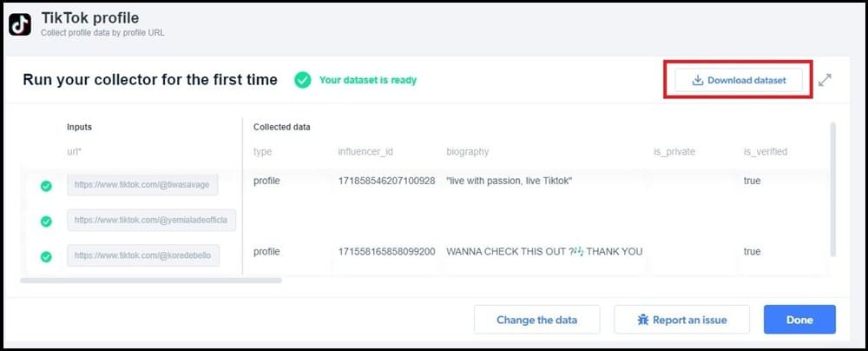Screen dimensions: 868x351
Task: Click the expand fullscreen arrows icon
Action: click(x=825, y=81)
